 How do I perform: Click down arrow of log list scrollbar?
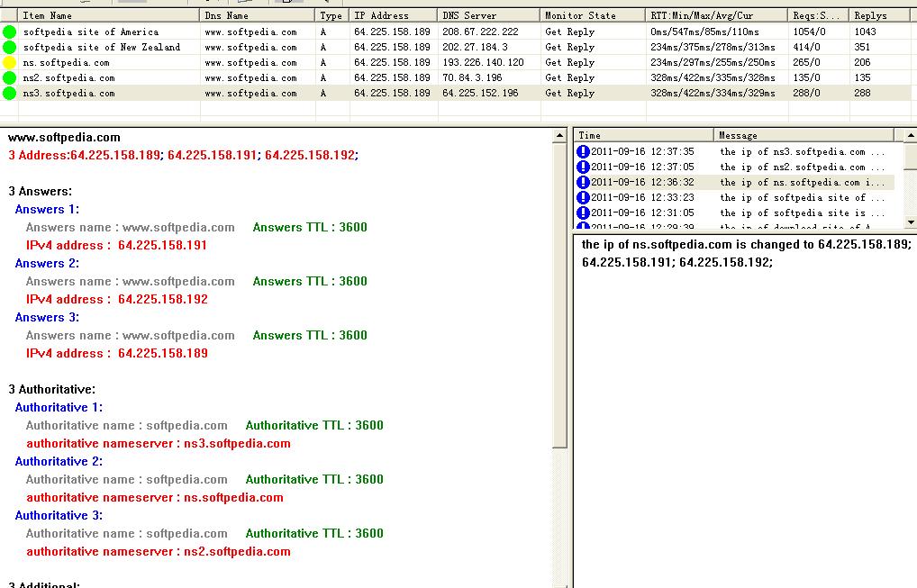click(911, 222)
